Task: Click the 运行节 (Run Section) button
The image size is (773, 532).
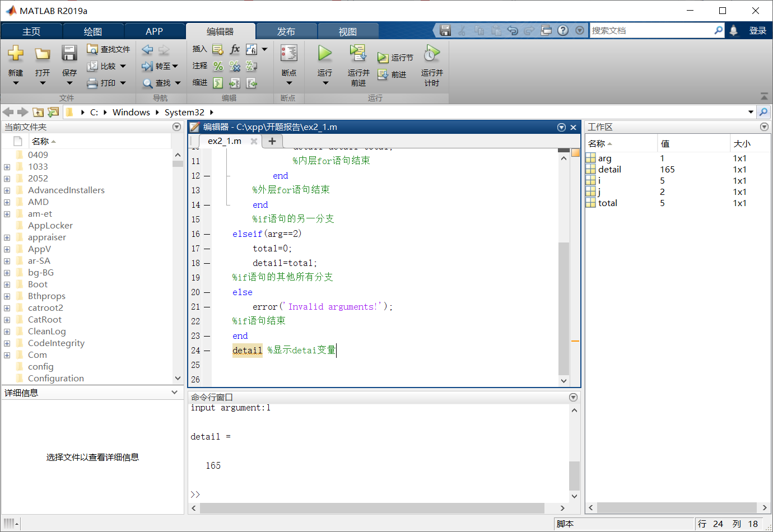Action: click(395, 58)
